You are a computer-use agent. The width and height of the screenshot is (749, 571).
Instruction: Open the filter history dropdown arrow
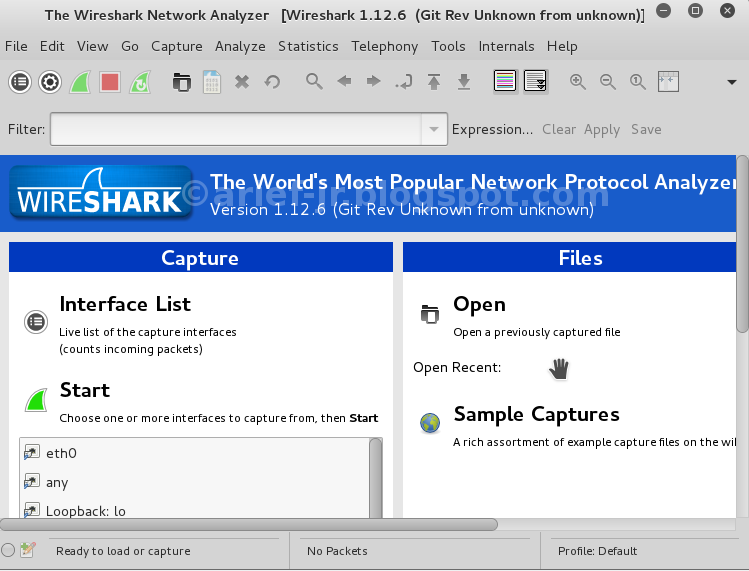434,129
